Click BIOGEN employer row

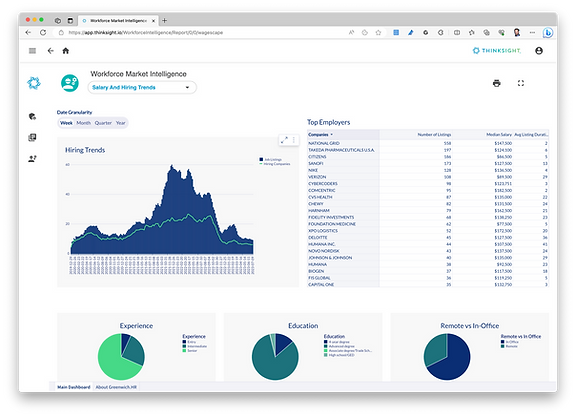point(428,271)
